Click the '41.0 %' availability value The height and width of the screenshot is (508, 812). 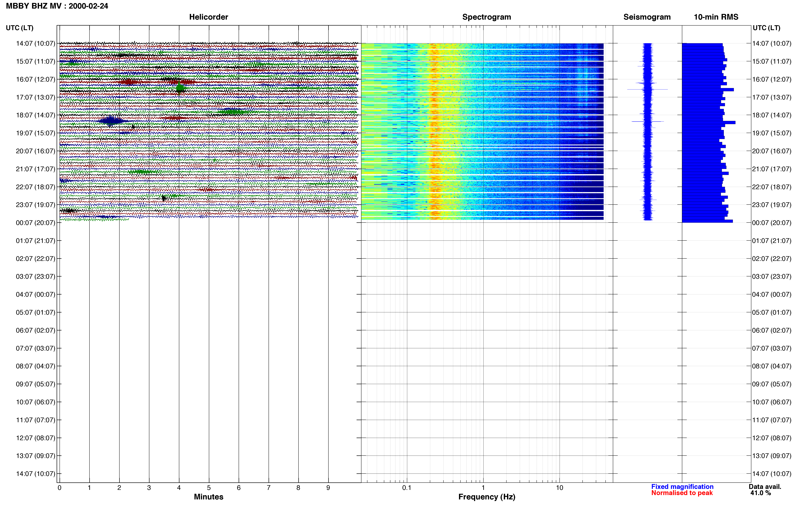[x=761, y=493]
